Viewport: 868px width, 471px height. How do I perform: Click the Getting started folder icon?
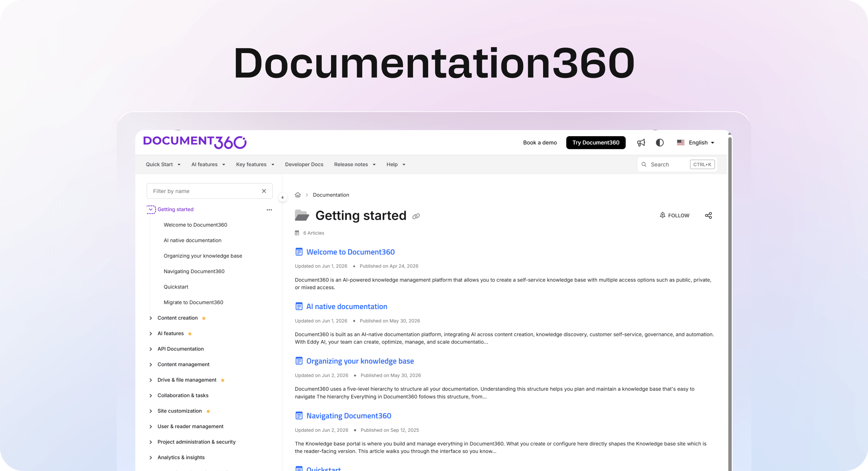[x=302, y=215]
